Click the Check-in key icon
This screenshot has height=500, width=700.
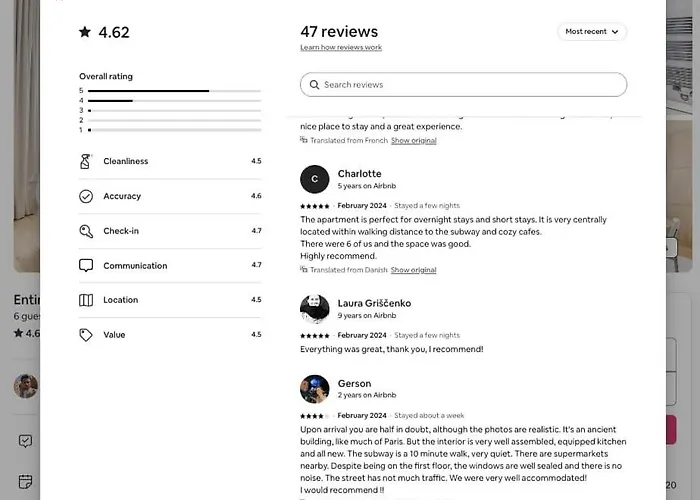tap(86, 231)
